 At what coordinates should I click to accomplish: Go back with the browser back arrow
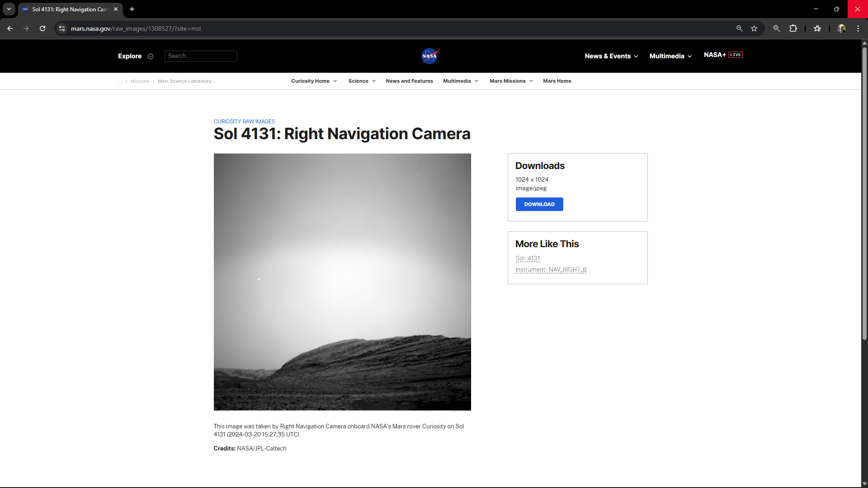[x=10, y=28]
